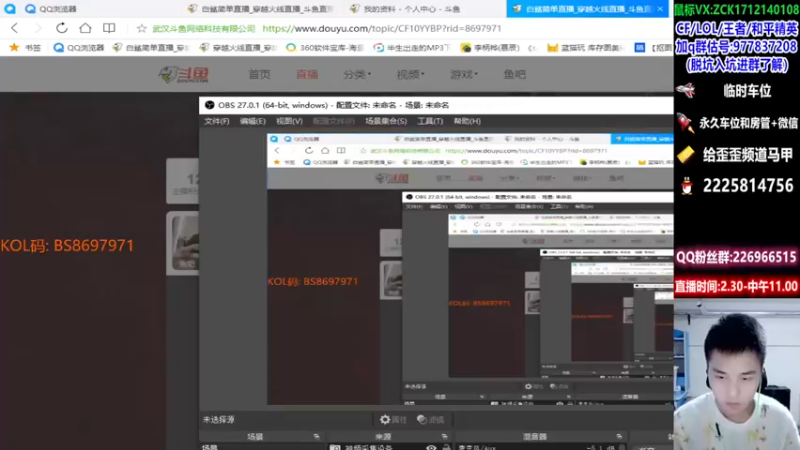
Task: Open the Douyu 鱼吧 nav item
Action: point(514,74)
